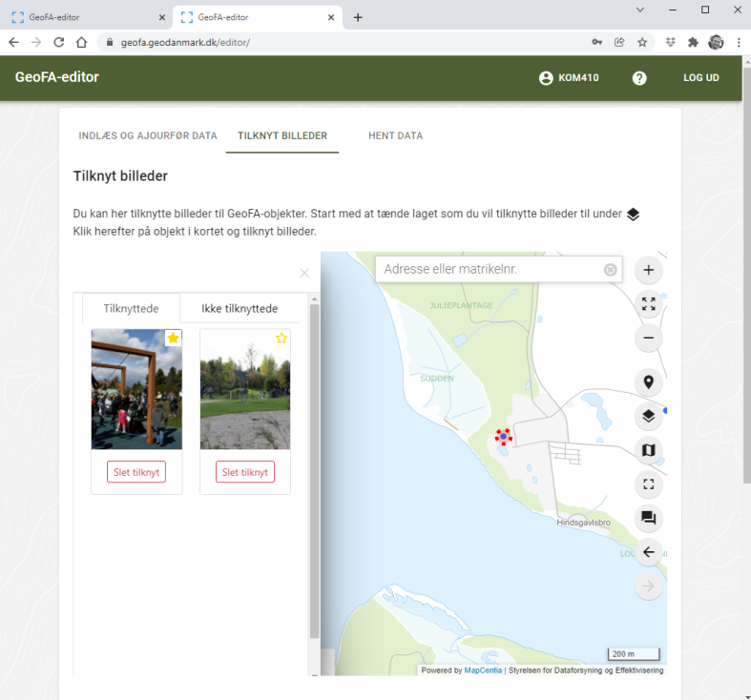This screenshot has width=751, height=700.
Task: Open the layers panel icon on map
Action: (648, 416)
